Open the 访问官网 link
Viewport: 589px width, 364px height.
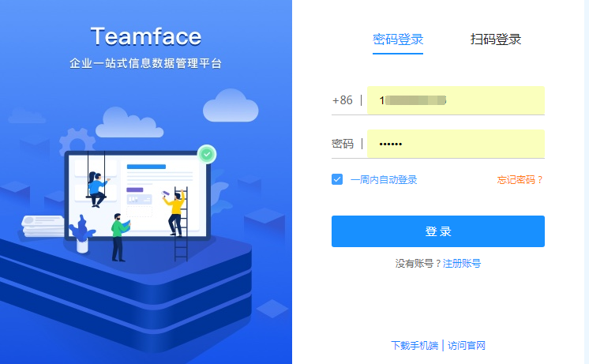tap(467, 345)
